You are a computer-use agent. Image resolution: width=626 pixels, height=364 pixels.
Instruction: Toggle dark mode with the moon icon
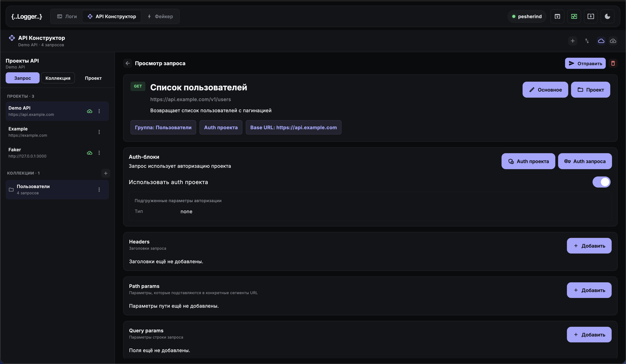[x=608, y=16]
